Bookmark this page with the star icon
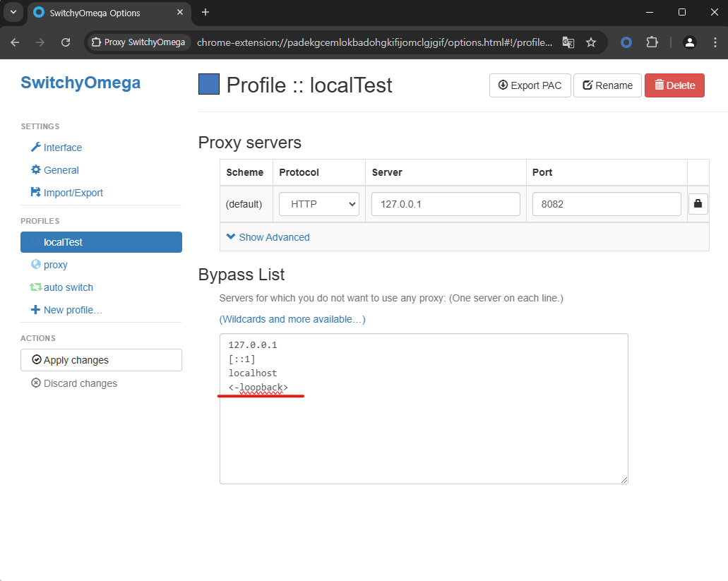The image size is (728, 581). 591,42
